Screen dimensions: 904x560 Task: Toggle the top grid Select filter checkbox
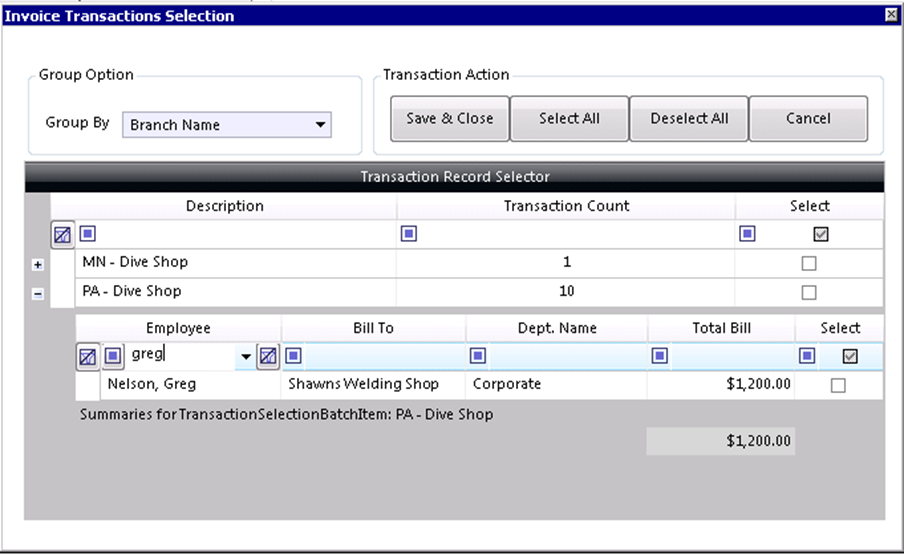coord(820,234)
